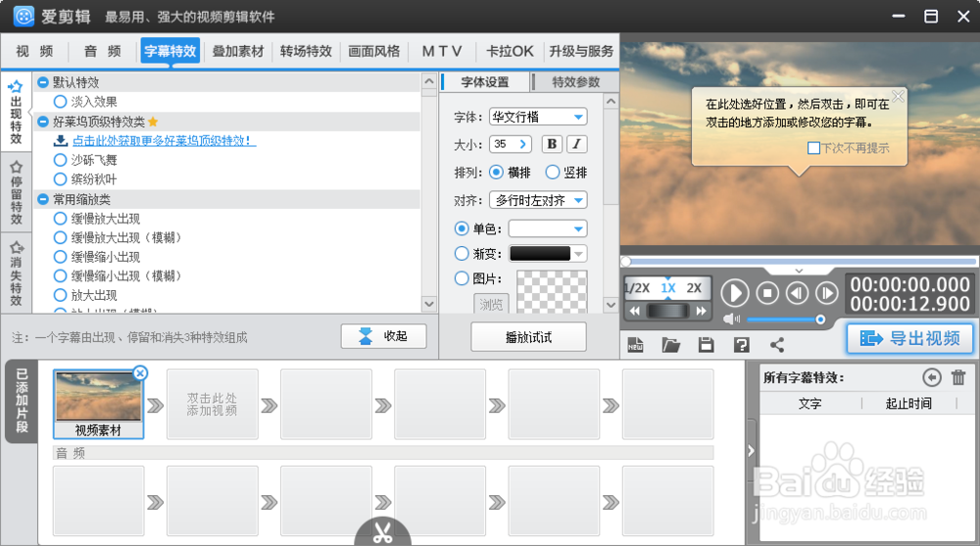Open the help question mark icon
This screenshot has width=980, height=546.
point(741,345)
